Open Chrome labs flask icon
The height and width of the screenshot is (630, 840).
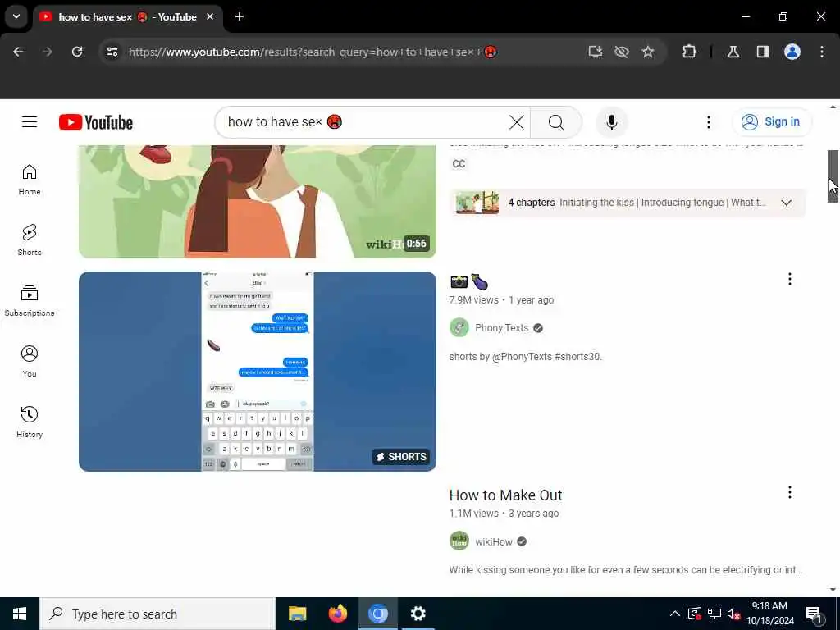point(733,52)
